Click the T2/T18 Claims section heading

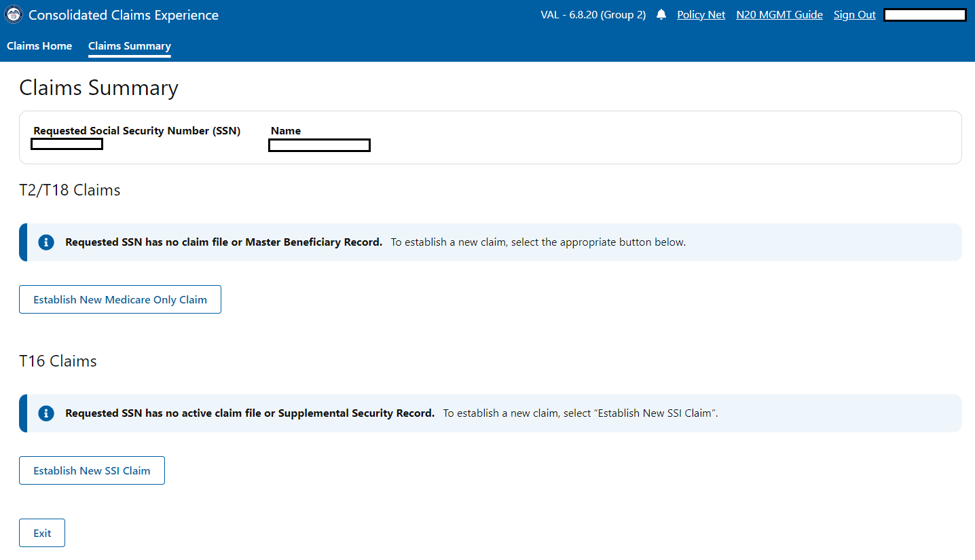click(70, 190)
